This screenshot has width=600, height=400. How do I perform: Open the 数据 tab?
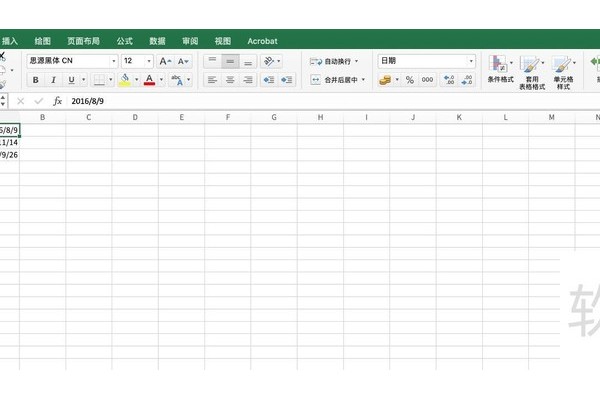157,41
